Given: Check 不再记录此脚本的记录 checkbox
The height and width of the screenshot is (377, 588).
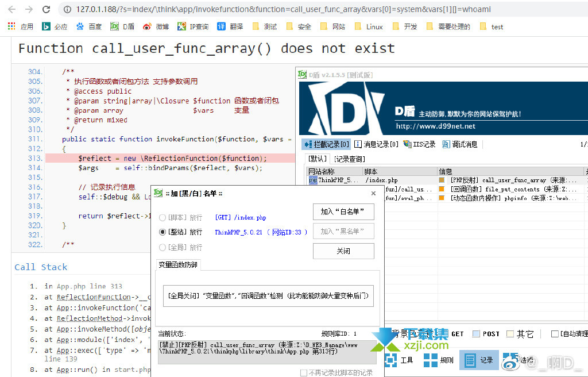Looking at the screenshot, I should tap(304, 372).
